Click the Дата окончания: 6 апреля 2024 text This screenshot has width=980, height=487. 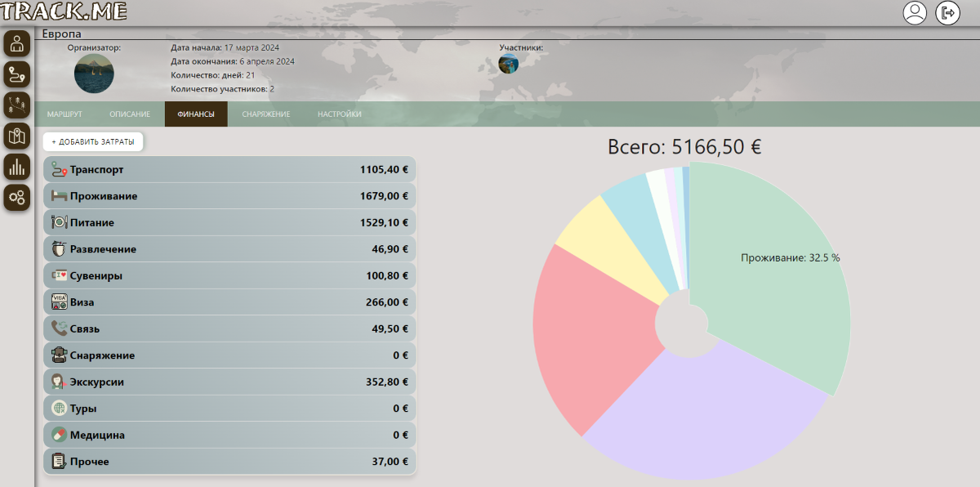pos(233,61)
